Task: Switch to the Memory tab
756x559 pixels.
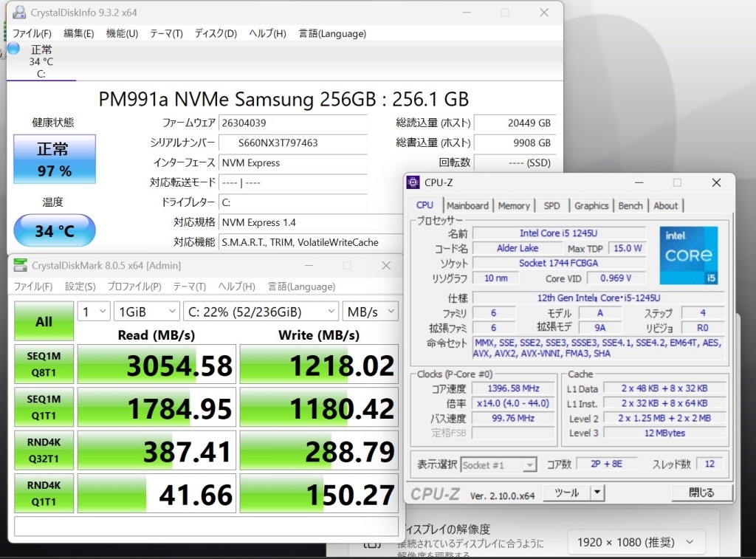Action: 514,205
